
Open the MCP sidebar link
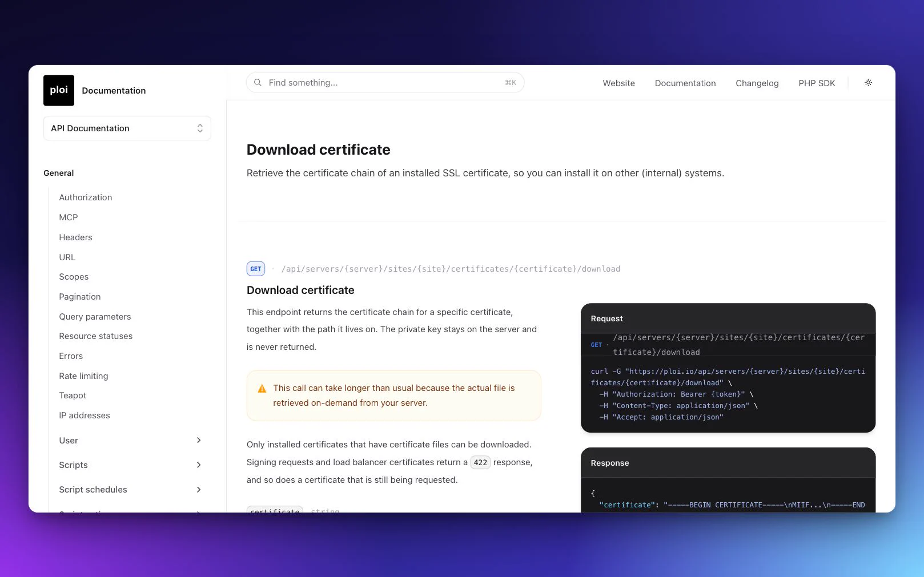coord(69,217)
